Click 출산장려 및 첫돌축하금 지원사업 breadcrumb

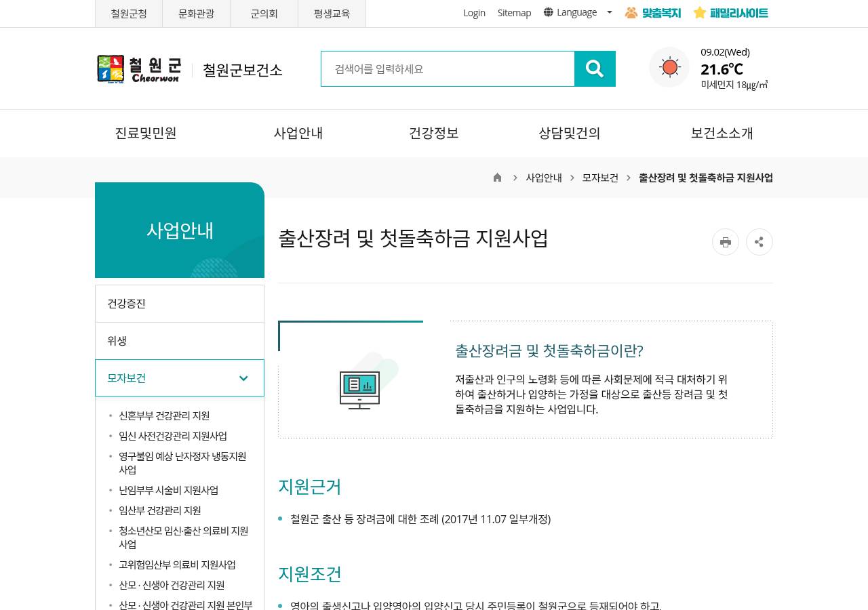tap(706, 178)
